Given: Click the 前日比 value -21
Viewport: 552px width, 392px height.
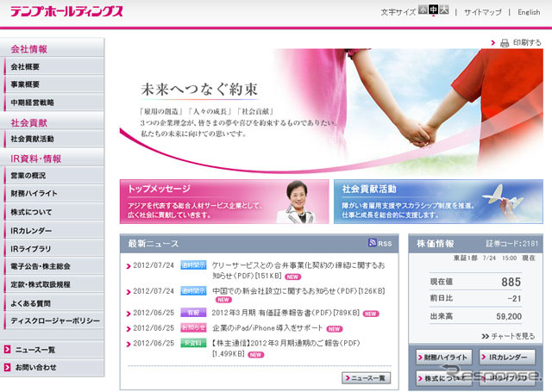Looking at the screenshot, I should (514, 299).
